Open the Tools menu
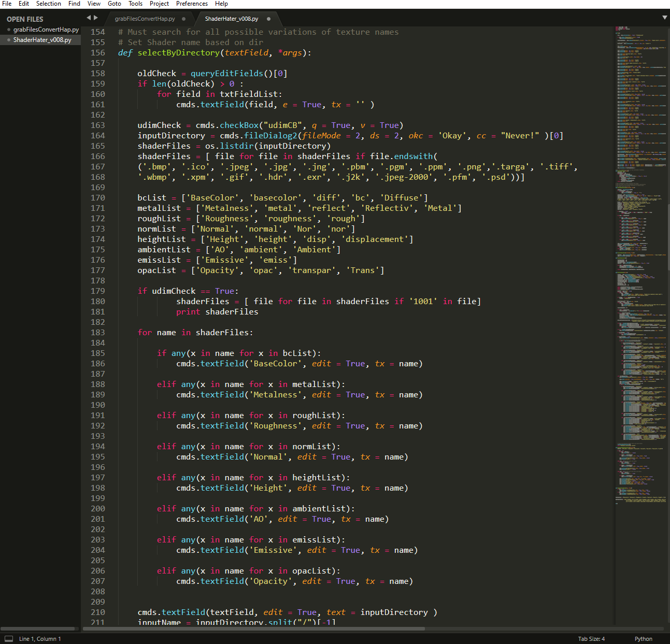The image size is (670, 644). click(x=135, y=4)
